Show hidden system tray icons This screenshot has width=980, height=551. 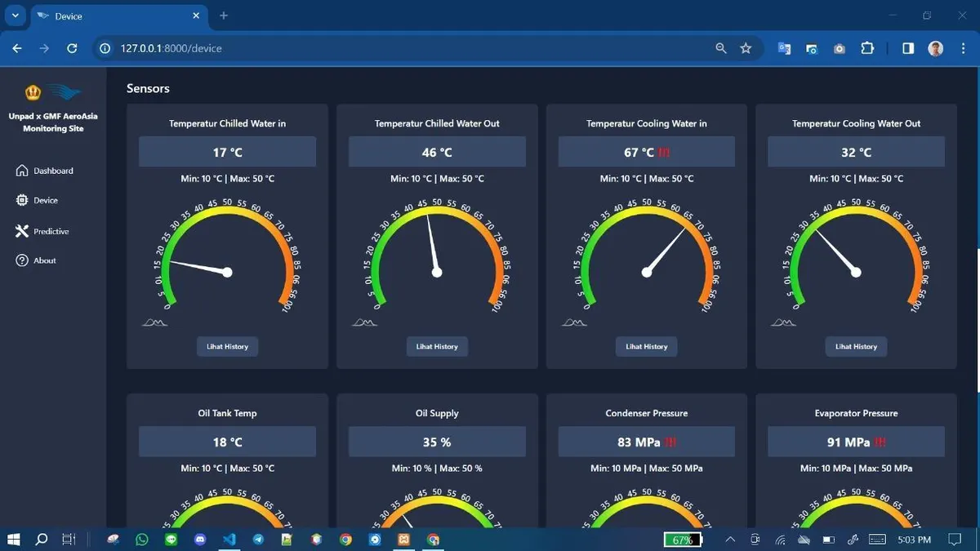[x=729, y=540]
